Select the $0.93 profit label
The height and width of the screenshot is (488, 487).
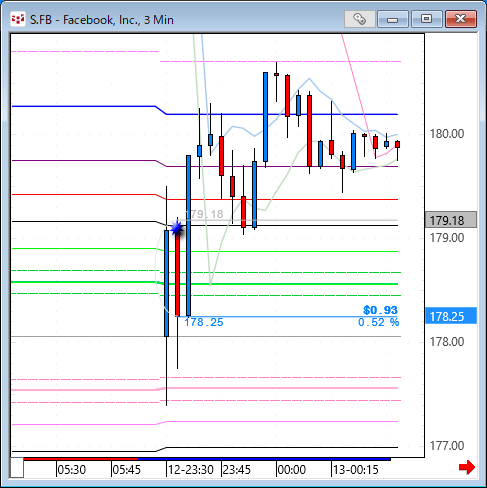[x=380, y=310]
